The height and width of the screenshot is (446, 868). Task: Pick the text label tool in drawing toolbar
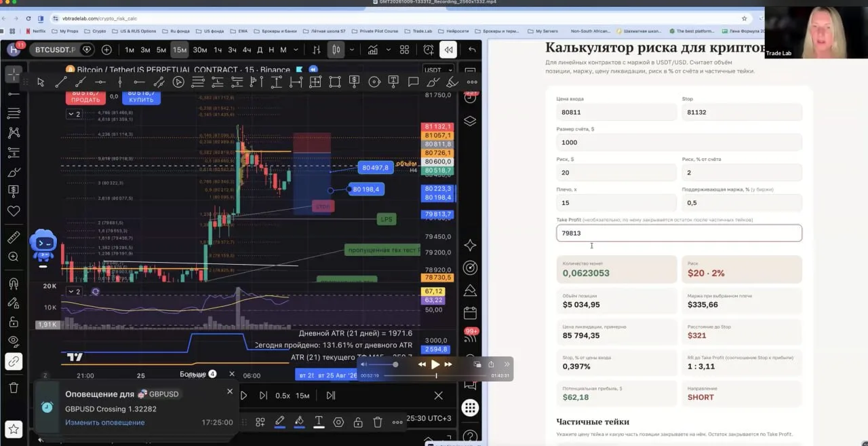pos(393,82)
